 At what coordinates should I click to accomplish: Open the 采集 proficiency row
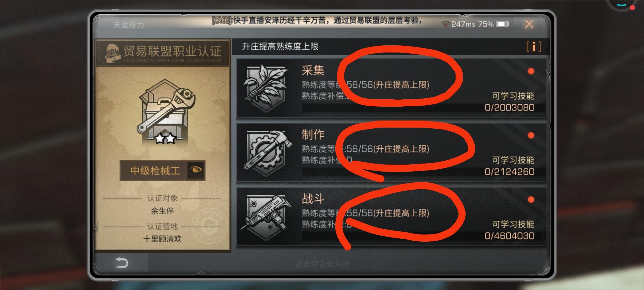point(391,88)
